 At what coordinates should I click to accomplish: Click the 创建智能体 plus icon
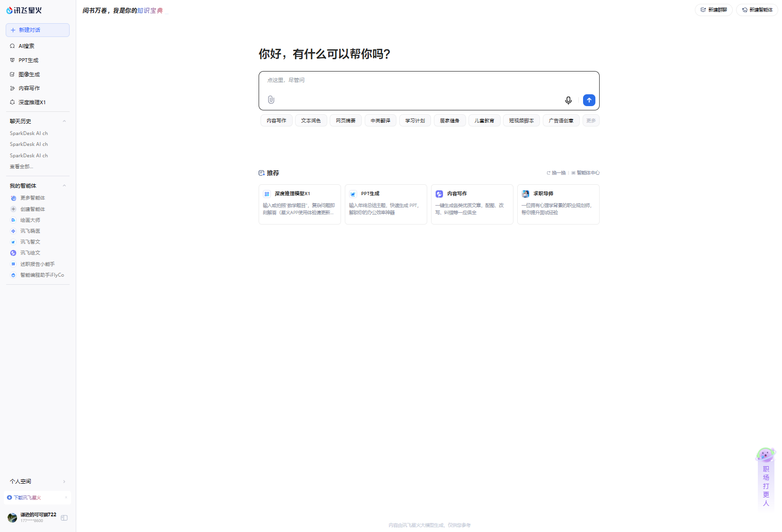13,209
